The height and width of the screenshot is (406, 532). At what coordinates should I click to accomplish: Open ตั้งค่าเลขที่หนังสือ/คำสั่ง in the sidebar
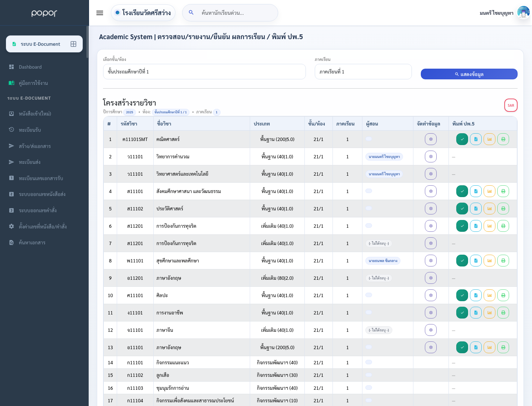(44, 226)
